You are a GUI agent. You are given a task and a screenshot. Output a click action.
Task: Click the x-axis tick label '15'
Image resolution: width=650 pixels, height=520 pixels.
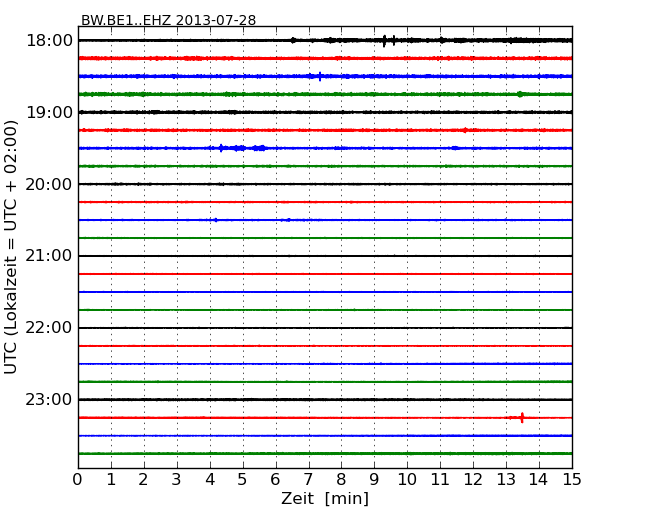coord(572,480)
